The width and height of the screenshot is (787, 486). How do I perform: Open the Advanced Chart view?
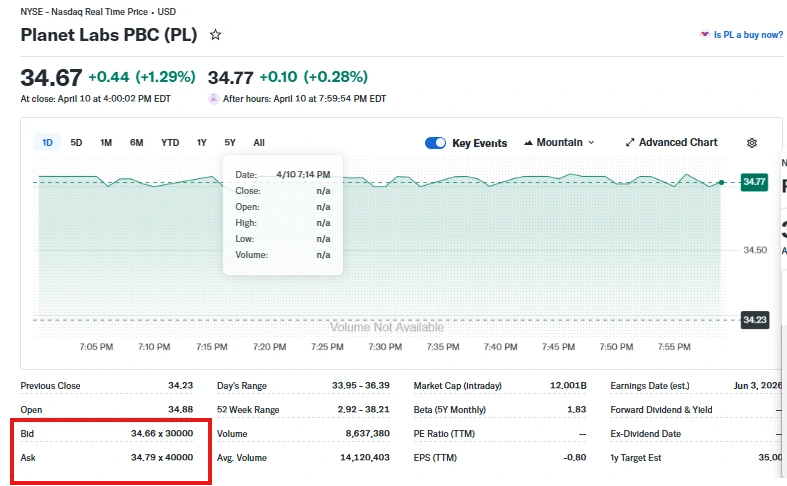coord(672,143)
